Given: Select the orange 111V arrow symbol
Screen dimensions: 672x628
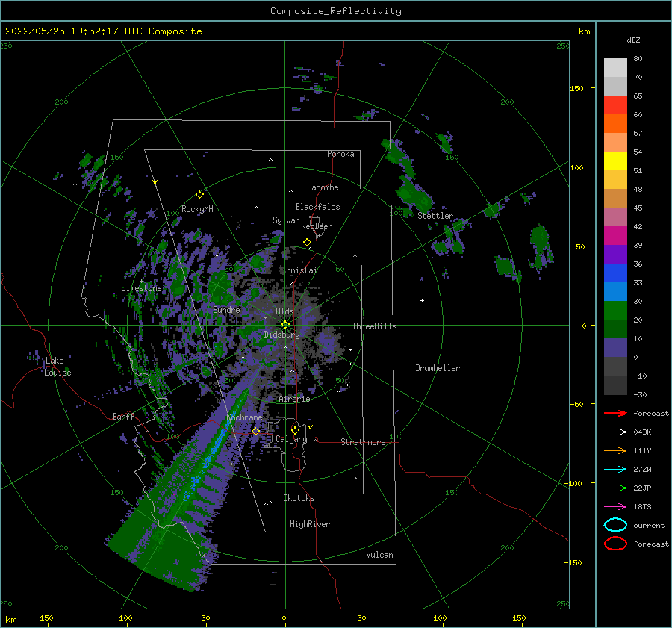Looking at the screenshot, I should (x=615, y=450).
